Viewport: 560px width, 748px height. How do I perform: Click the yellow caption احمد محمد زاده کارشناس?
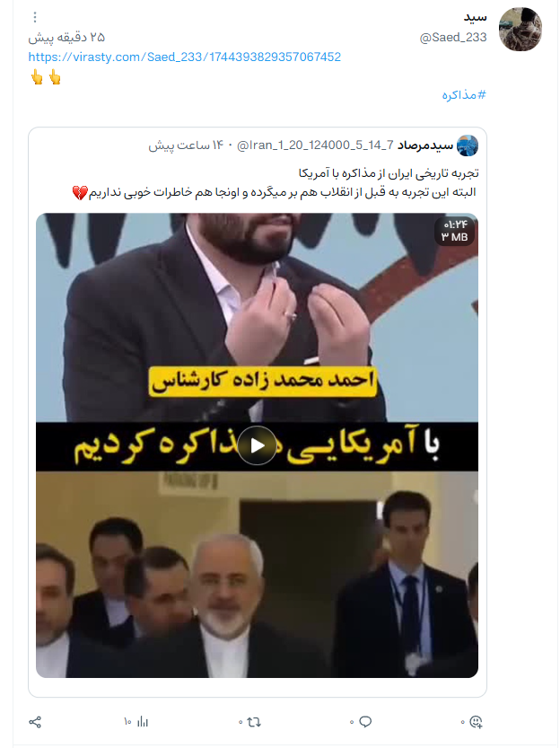pyautogui.click(x=263, y=381)
